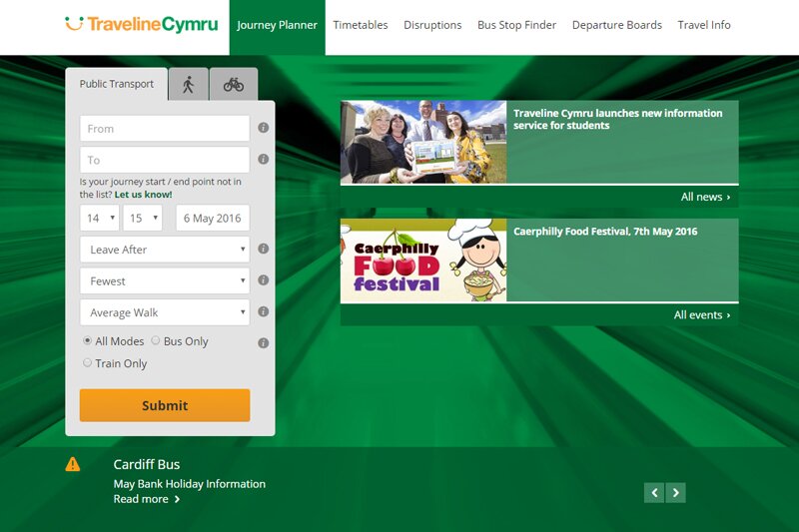Select the Train Only radio button

(x=87, y=362)
